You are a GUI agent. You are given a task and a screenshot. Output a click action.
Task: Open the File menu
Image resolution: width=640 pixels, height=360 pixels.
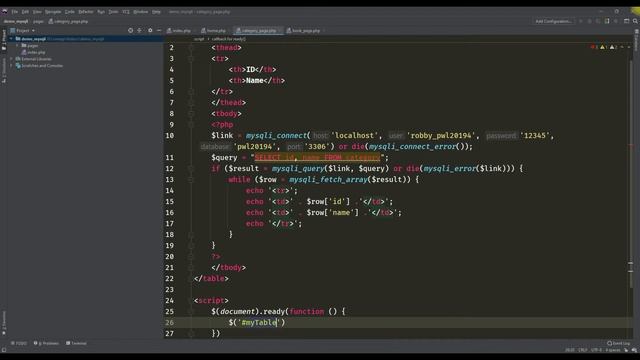(x=15, y=12)
